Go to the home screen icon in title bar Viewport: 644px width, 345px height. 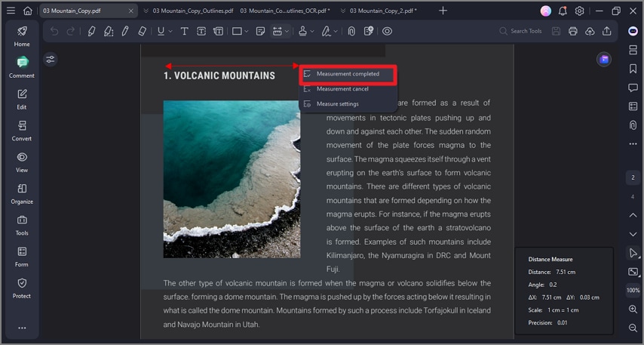(x=27, y=11)
